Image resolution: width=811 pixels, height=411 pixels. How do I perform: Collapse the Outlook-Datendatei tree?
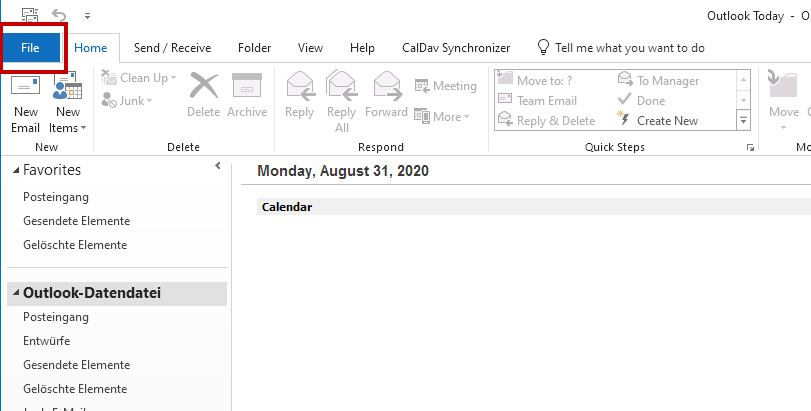point(16,293)
